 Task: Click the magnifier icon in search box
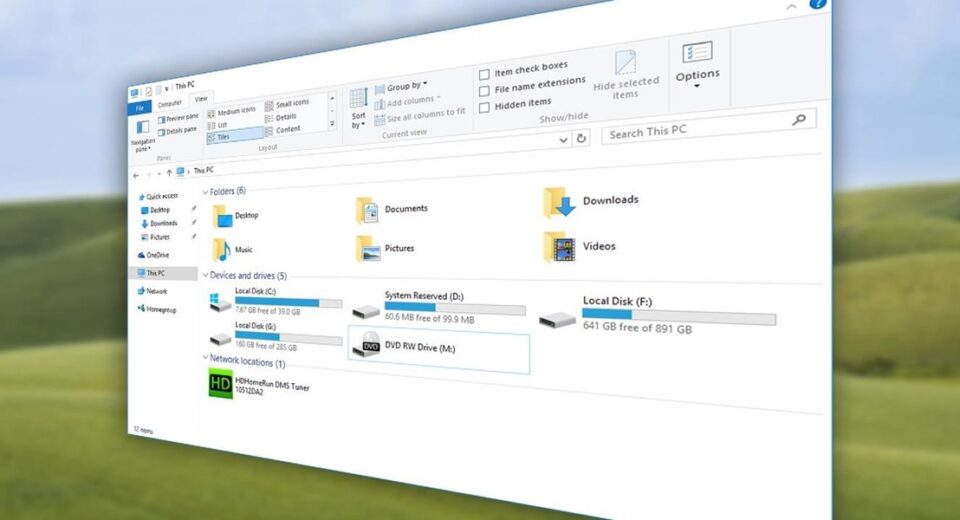(798, 120)
